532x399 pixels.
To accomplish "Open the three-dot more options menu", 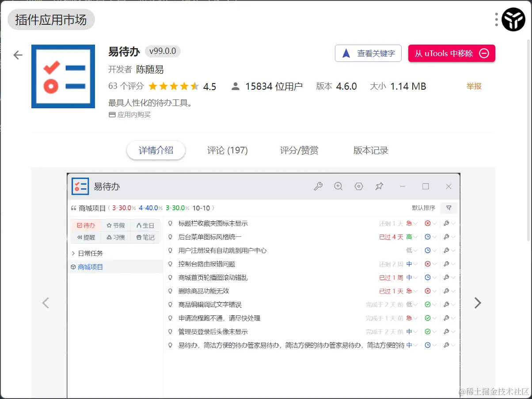I will pos(497,19).
